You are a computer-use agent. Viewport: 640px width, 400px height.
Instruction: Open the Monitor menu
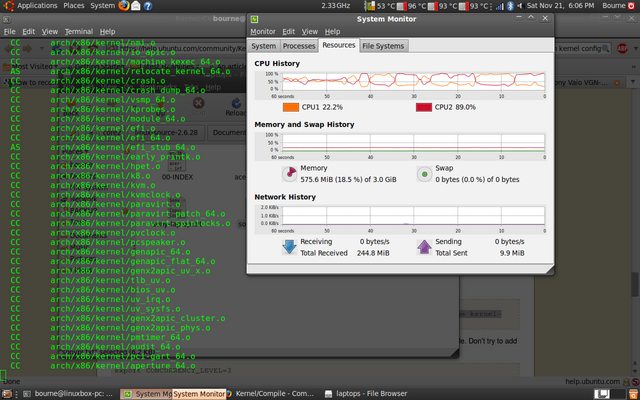(x=263, y=32)
